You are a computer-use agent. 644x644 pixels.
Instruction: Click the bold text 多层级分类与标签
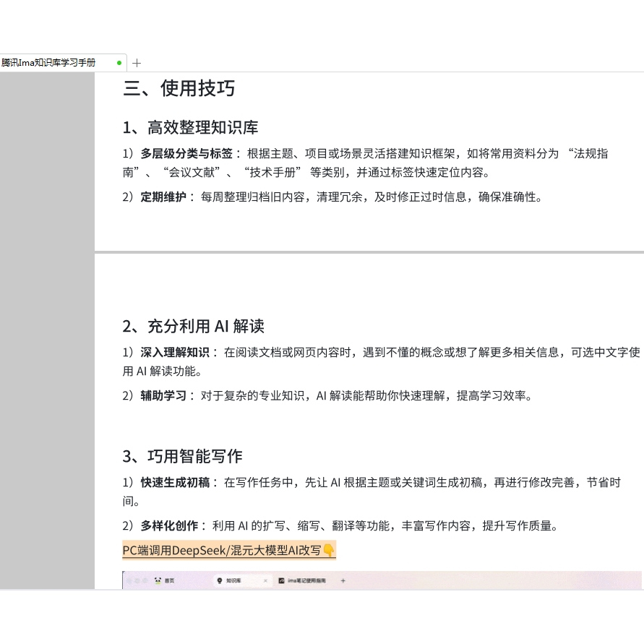pos(186,154)
